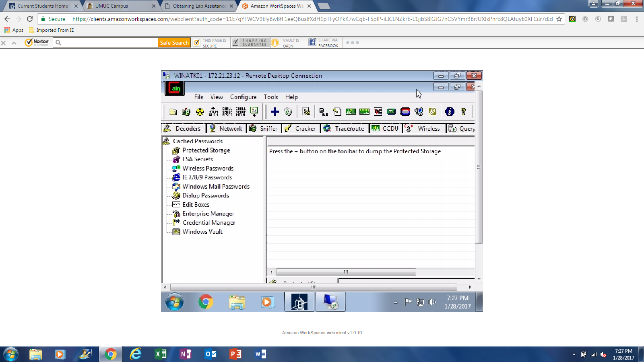Screen dimensions: 644x362
Task: Select Credential Manager in Cached Passwords
Action: point(208,223)
